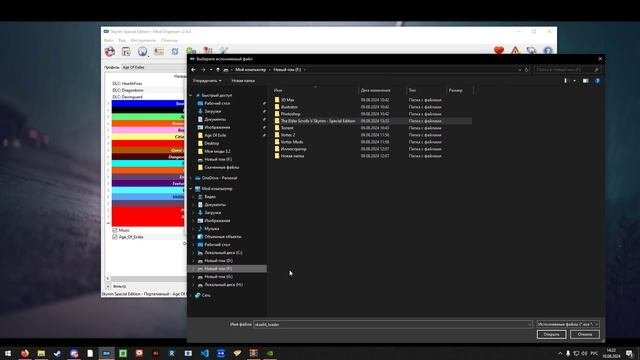Select the 3D Max folder
The height and width of the screenshot is (360, 640).
[288, 100]
